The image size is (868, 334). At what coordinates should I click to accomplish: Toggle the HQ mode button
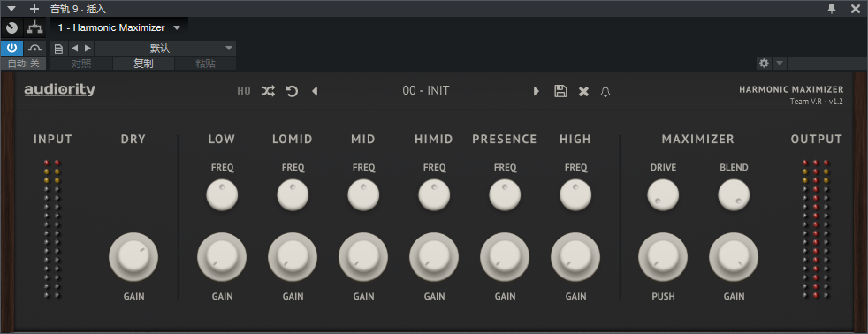pos(244,91)
